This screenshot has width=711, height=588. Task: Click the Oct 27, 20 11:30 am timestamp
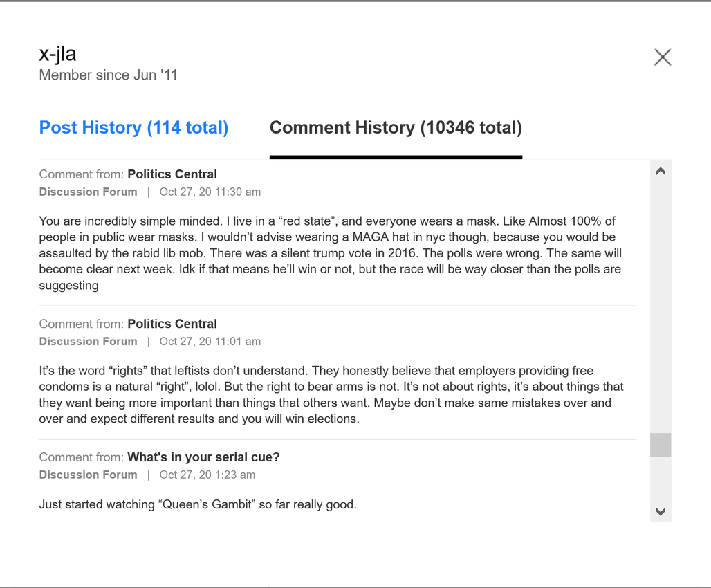(x=210, y=192)
